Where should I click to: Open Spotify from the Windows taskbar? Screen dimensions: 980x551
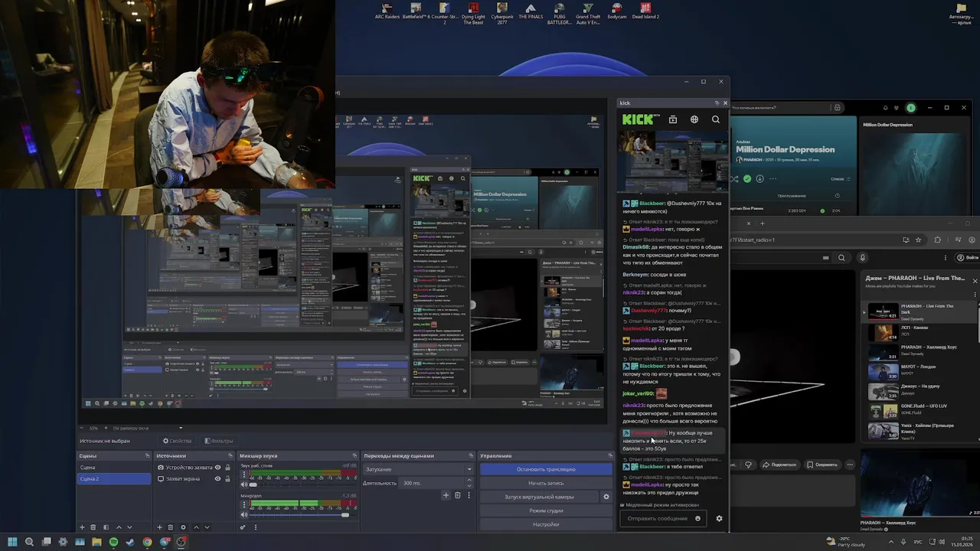tap(113, 542)
